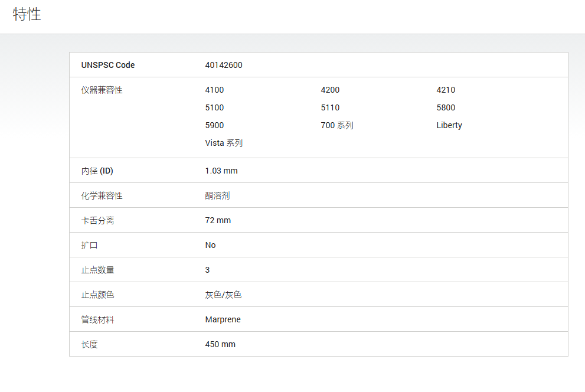Click the 止点颜色 value 灰色/灰色
This screenshot has width=585, height=392.
coord(224,295)
